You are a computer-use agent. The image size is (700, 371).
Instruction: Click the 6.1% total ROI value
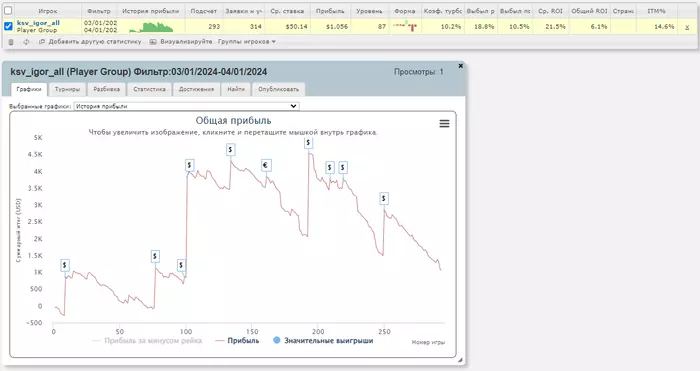click(x=599, y=27)
